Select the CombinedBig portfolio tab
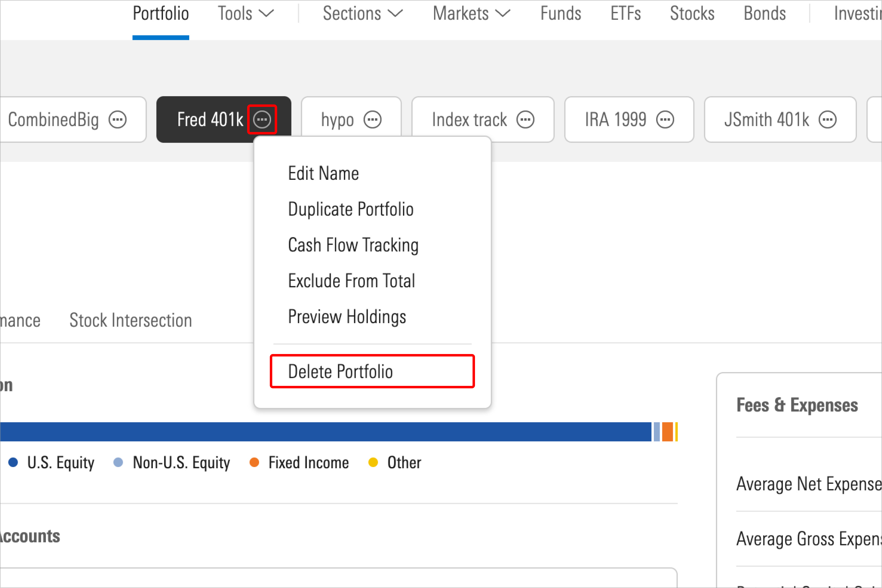882x588 pixels. (54, 119)
